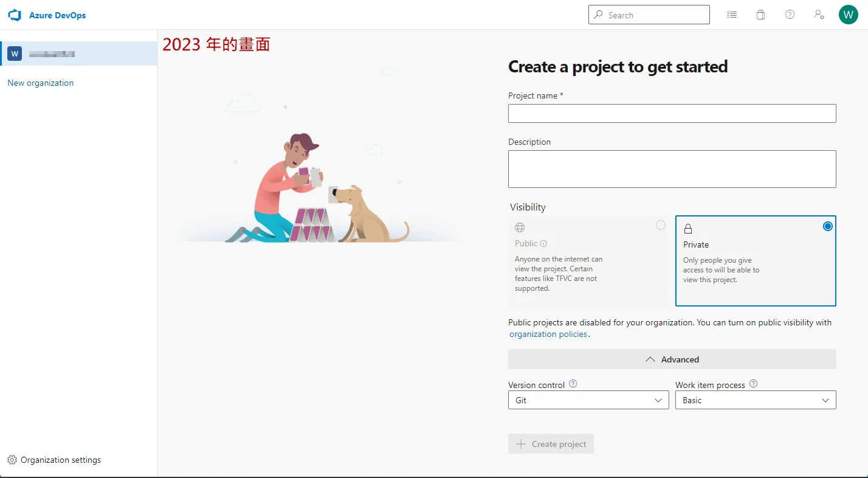Open Work item process help icon
The image size is (868, 478).
coord(753,384)
